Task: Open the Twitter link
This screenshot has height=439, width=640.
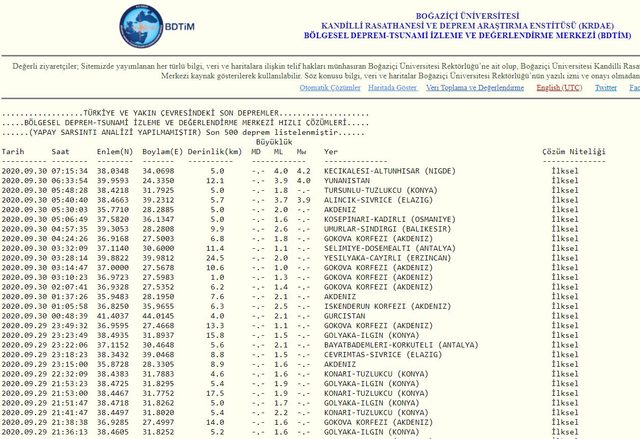Action: (x=606, y=88)
